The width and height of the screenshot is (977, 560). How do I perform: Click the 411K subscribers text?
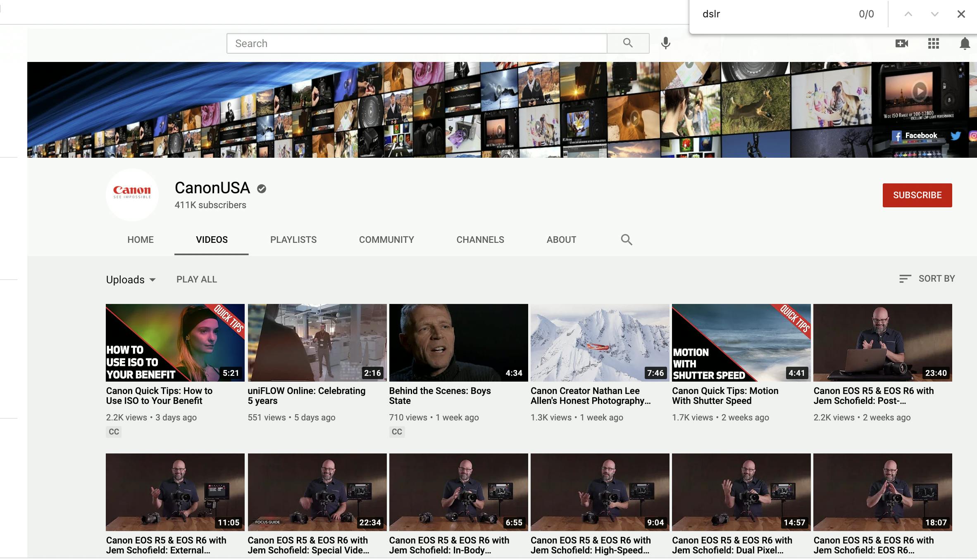pos(210,205)
